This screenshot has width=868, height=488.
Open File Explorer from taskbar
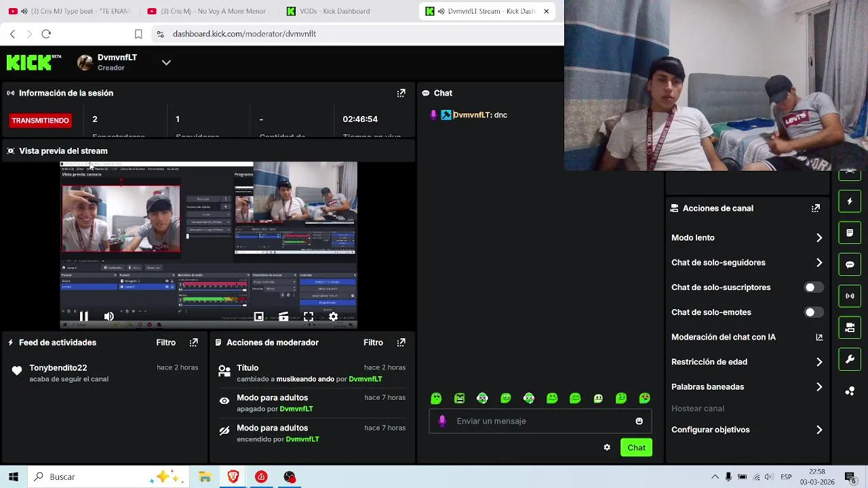(205, 477)
